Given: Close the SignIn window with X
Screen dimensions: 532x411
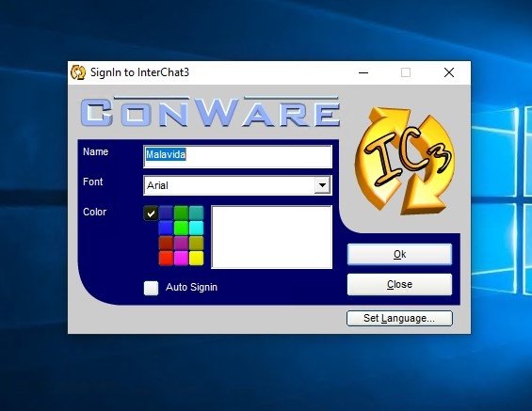Looking at the screenshot, I should [x=449, y=72].
